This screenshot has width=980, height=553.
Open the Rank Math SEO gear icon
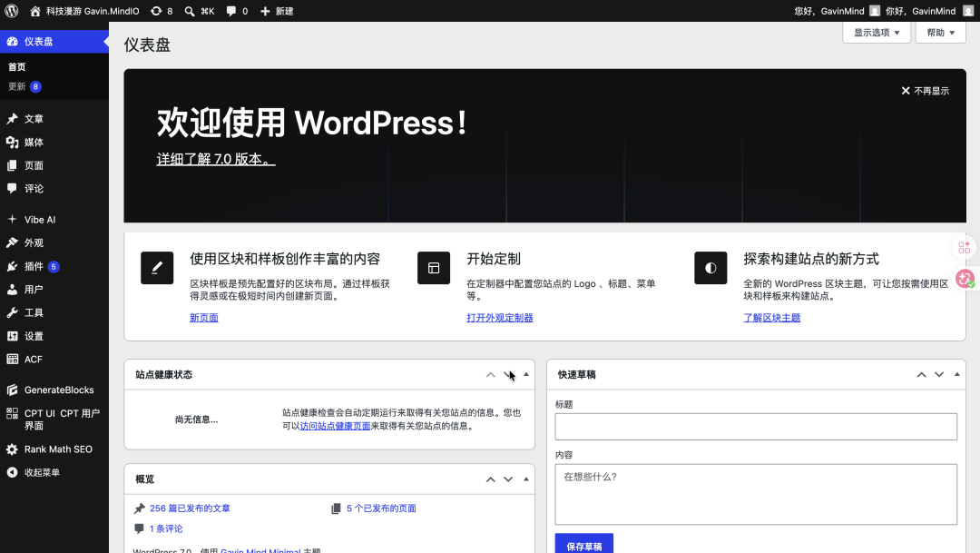coord(12,449)
